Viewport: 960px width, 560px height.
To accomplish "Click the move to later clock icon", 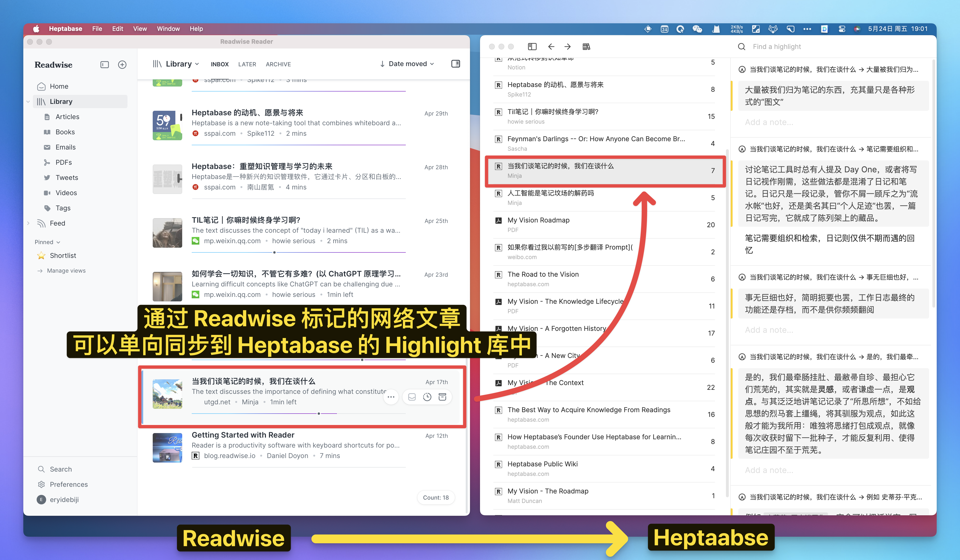I will [427, 397].
